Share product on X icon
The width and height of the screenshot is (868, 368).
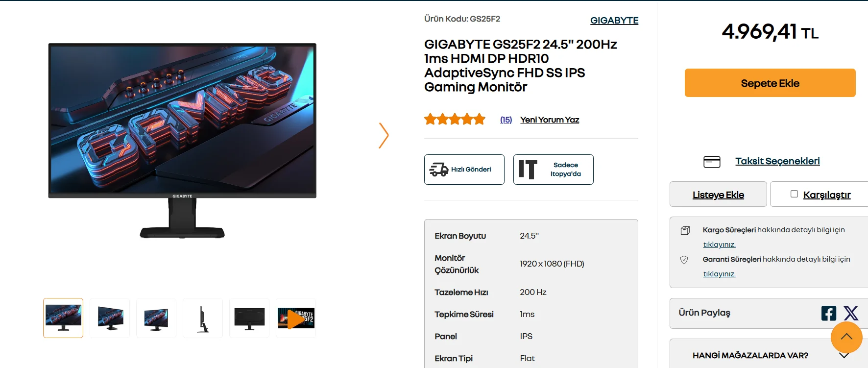851,313
